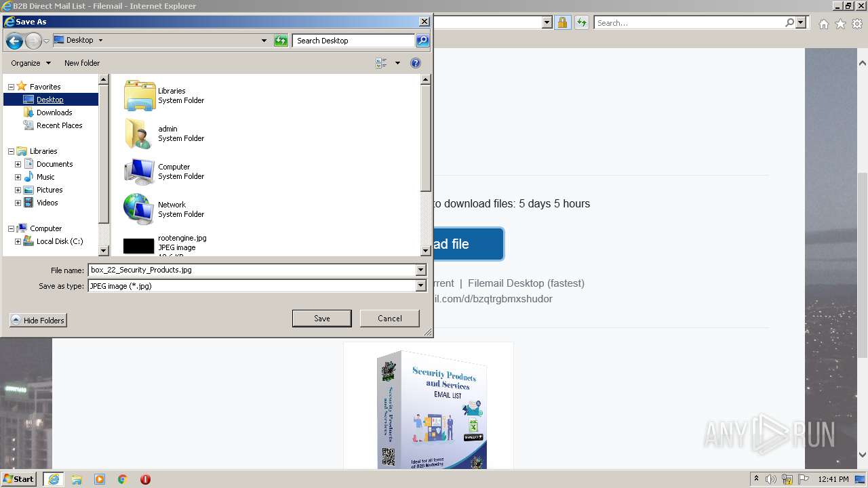This screenshot has width=868, height=488.
Task: Click the Filemail Desktop (fastest) link
Action: tap(526, 283)
